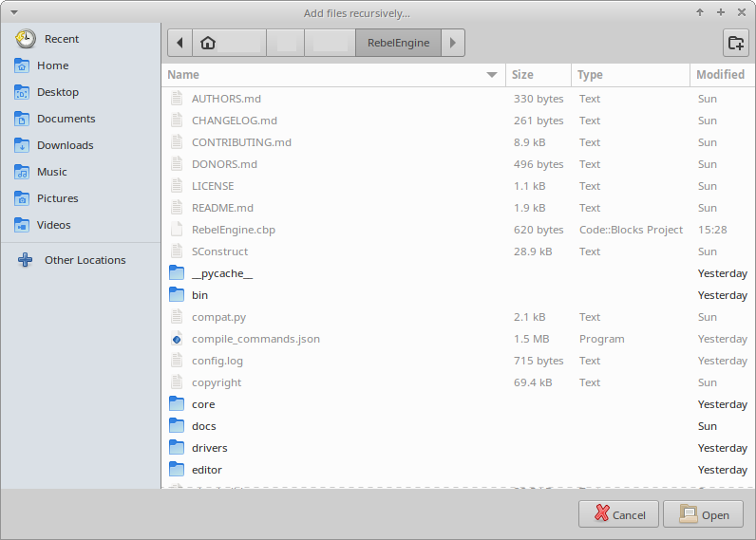The image size is (756, 540).
Task: Sort by Size column header
Action: coord(539,75)
